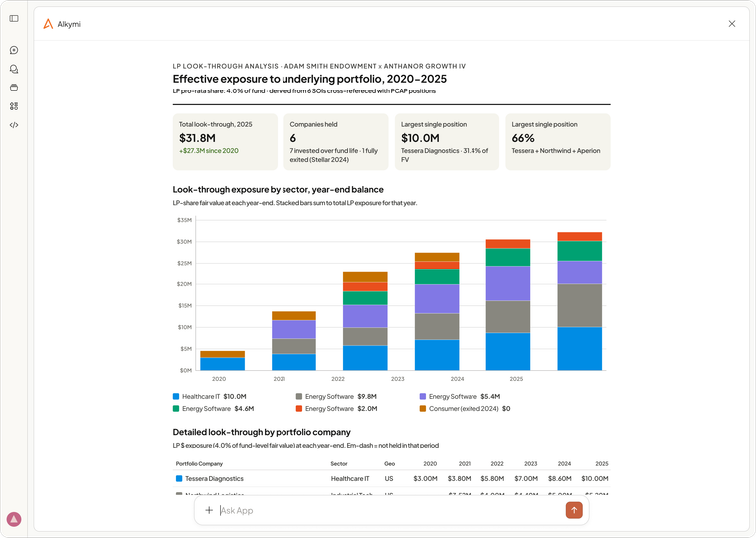Click the orange Consumer (exited 2024) swatch
Screen dimensions: 756x538
coord(423,409)
